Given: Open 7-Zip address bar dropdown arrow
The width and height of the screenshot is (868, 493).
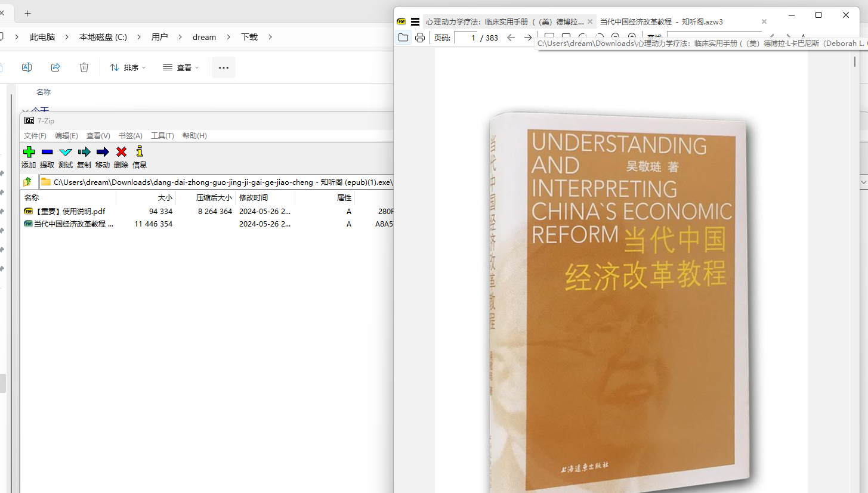Looking at the screenshot, I should [863, 182].
